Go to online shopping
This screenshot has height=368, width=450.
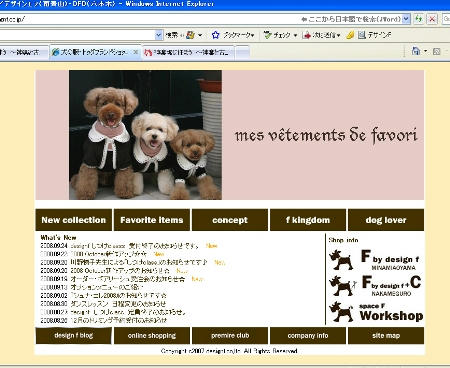[x=152, y=335]
